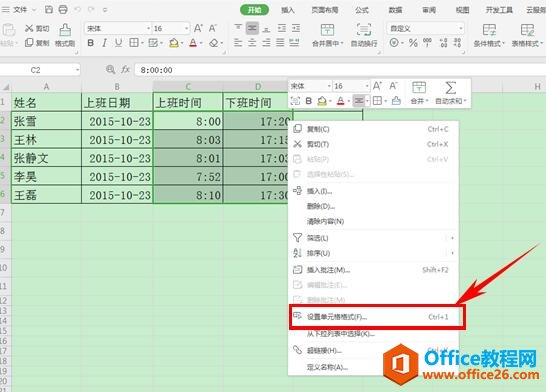Switch to the 插入 ribbon tab
Image resolution: width=546 pixels, height=392 pixels.
pos(288,10)
